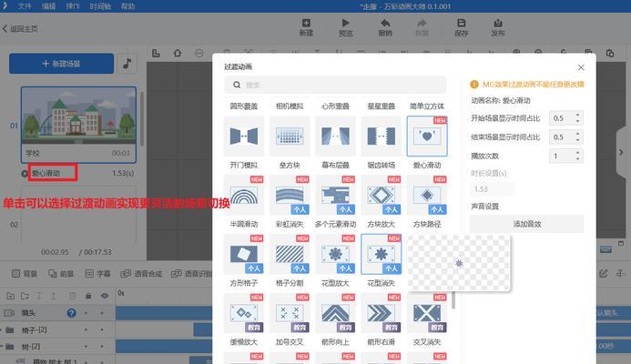
Task: Select the 重慢放大 transition icon
Action: click(244, 313)
